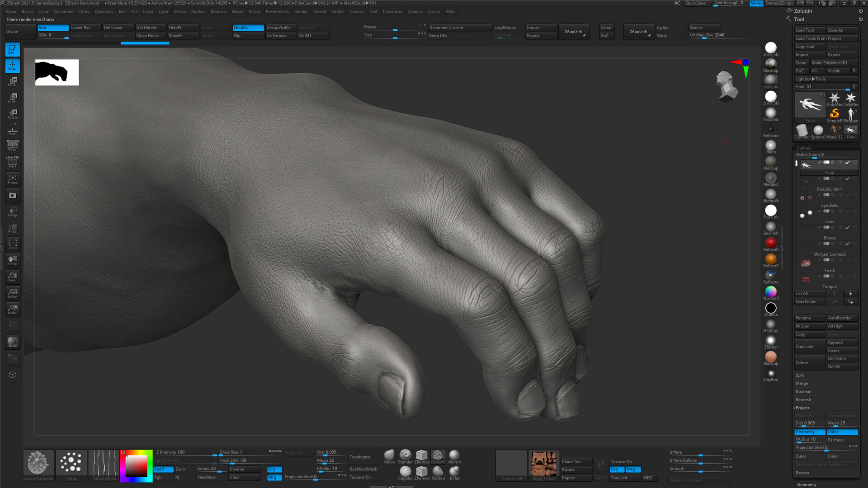Open the Zplugin menu
Image resolution: width=868 pixels, height=488 pixels.
[x=415, y=11]
